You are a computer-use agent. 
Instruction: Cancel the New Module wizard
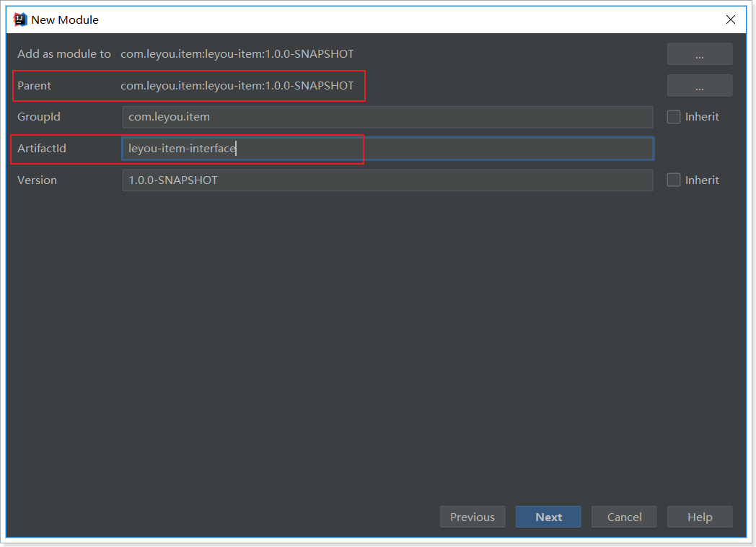[624, 517]
